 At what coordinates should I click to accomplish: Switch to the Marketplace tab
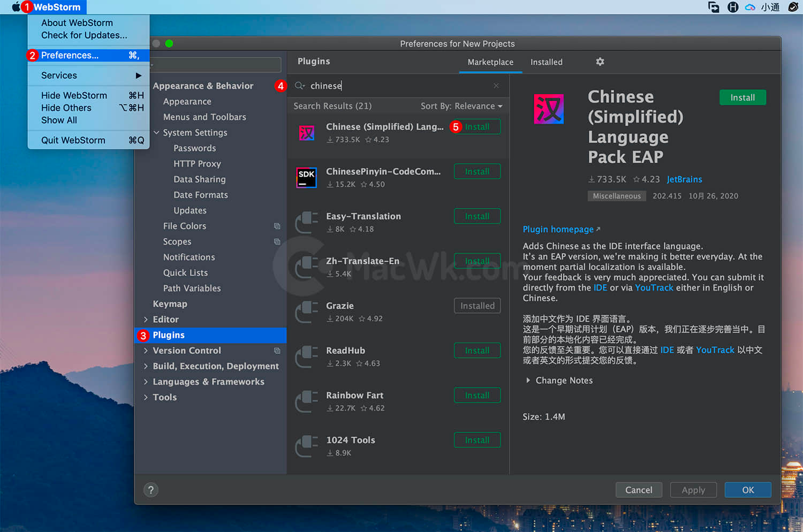pos(490,62)
